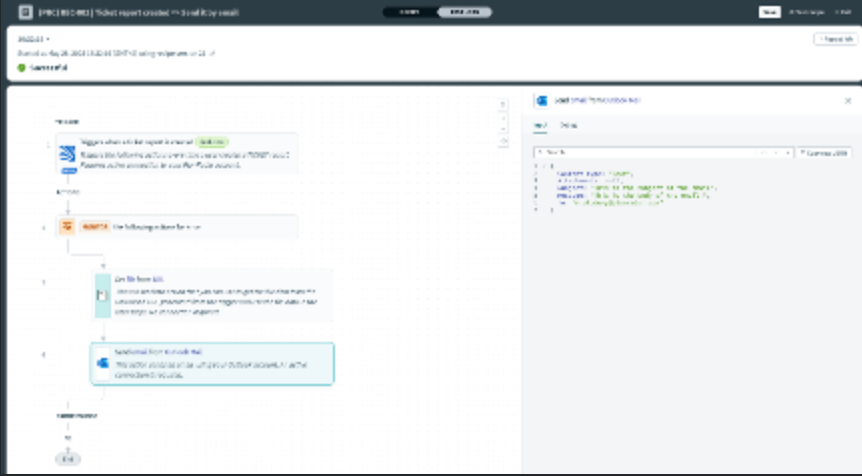Select the left segment of the header toggle
862x476 pixels.
click(x=410, y=12)
